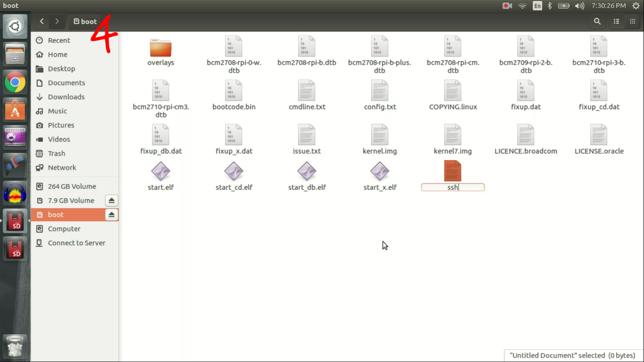
Task: Open the sound volume indicator
Action: [x=579, y=6]
